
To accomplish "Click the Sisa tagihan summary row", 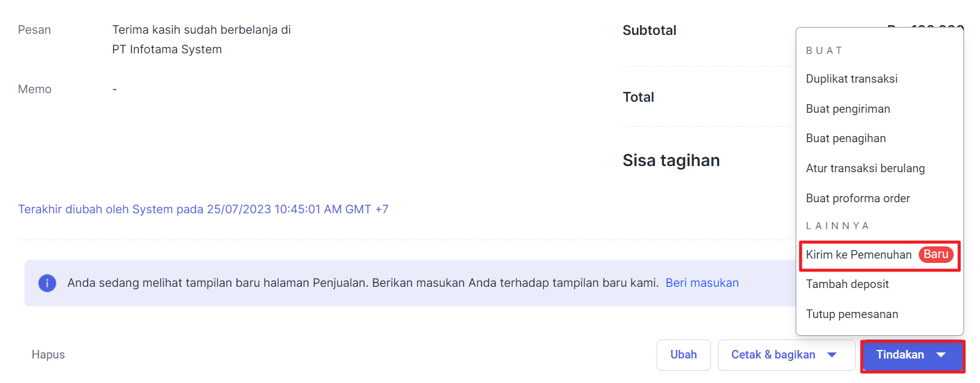I will coord(671,160).
